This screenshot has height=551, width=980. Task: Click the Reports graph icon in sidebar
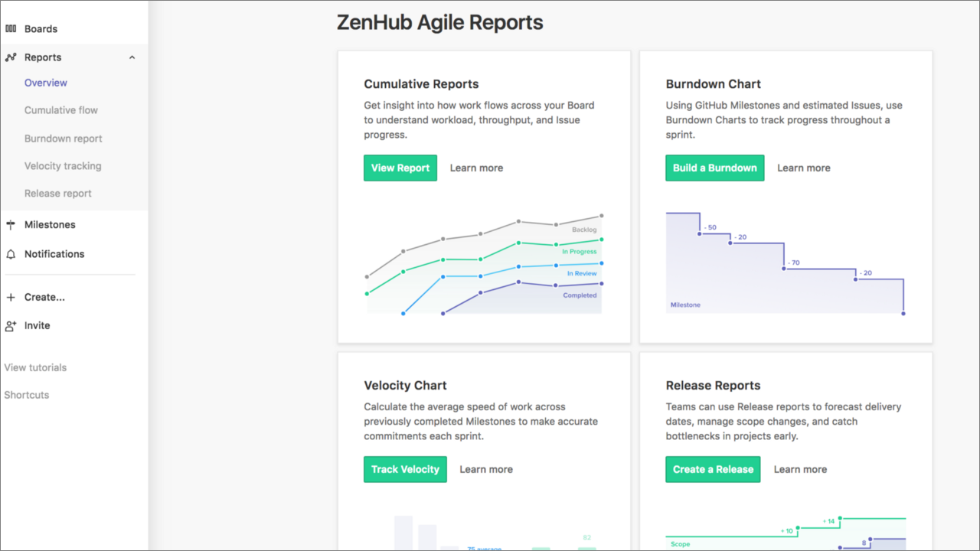pyautogui.click(x=11, y=57)
